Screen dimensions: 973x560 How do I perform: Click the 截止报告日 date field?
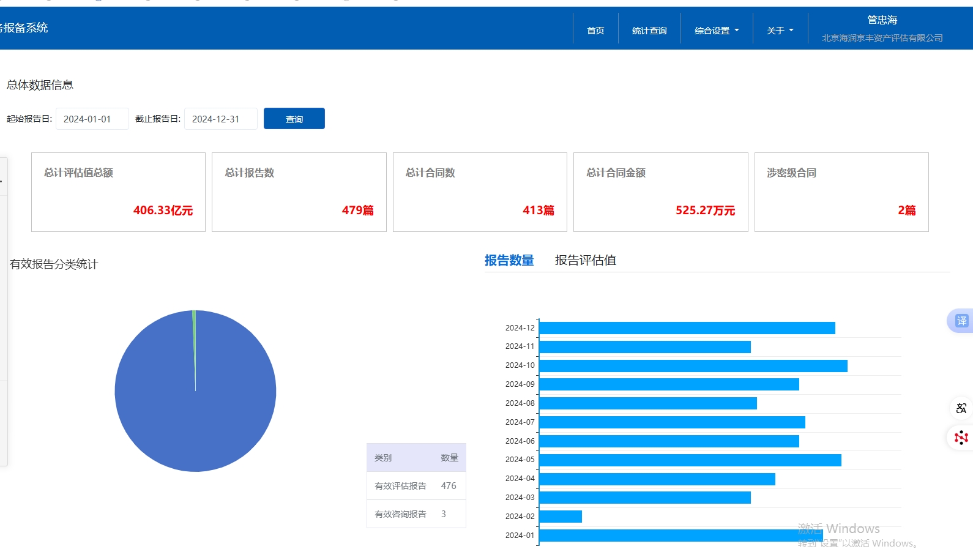[x=220, y=119]
